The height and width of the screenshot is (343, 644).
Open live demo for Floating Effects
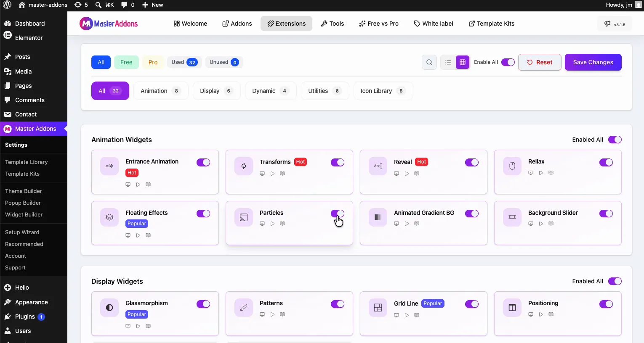(x=128, y=235)
